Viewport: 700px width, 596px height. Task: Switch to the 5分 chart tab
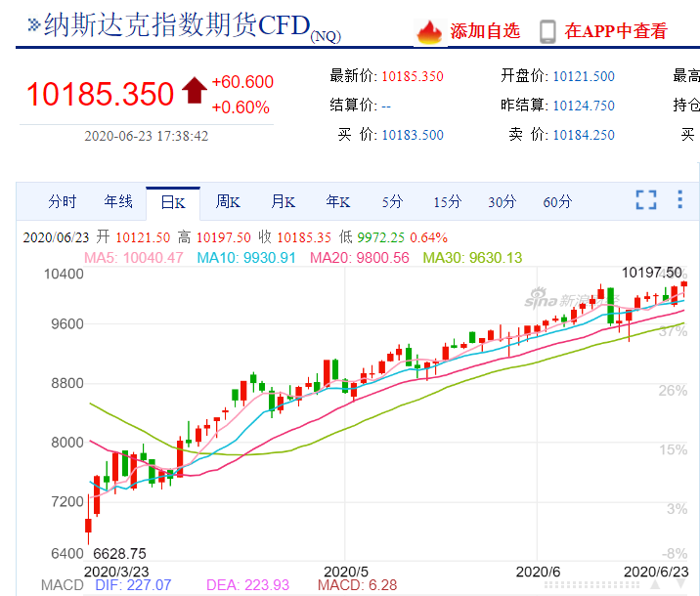click(x=392, y=201)
